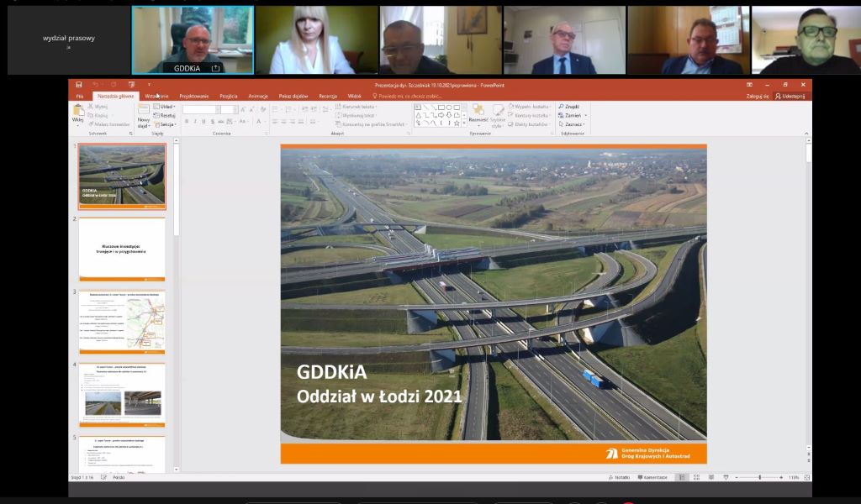Screen dimensions: 861x504
Task: Click the zoom out minus button
Action: pos(737,478)
